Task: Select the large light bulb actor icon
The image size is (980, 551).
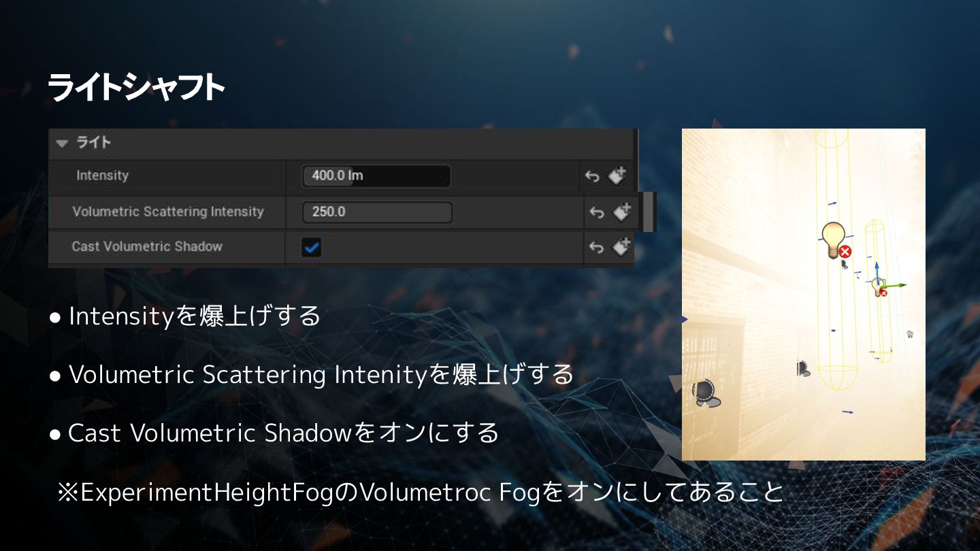Action: point(832,239)
